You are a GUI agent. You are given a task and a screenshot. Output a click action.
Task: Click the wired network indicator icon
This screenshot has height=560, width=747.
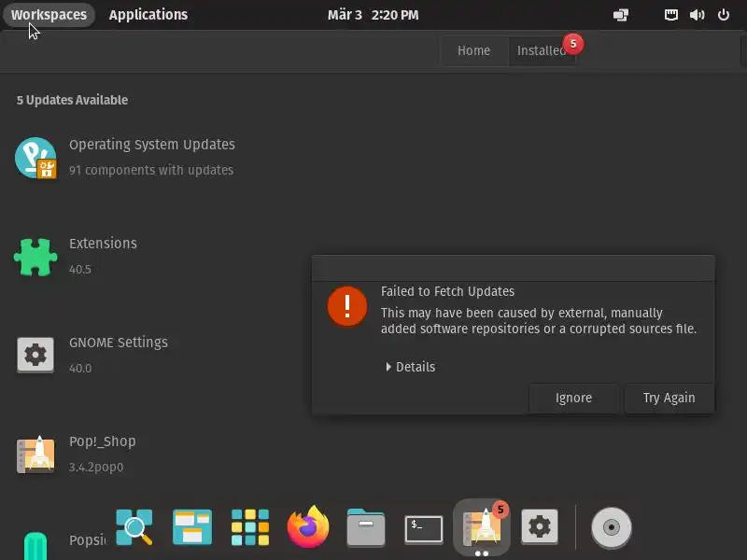[671, 15]
